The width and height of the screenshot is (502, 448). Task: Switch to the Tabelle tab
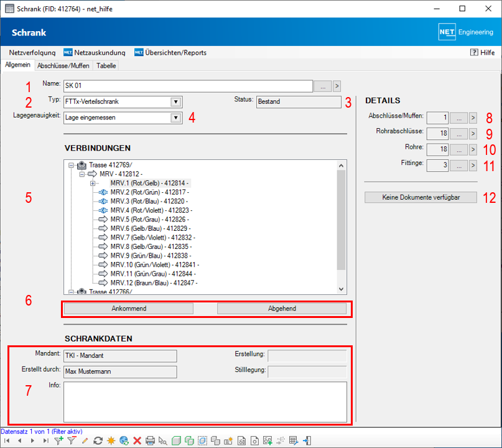(x=106, y=65)
